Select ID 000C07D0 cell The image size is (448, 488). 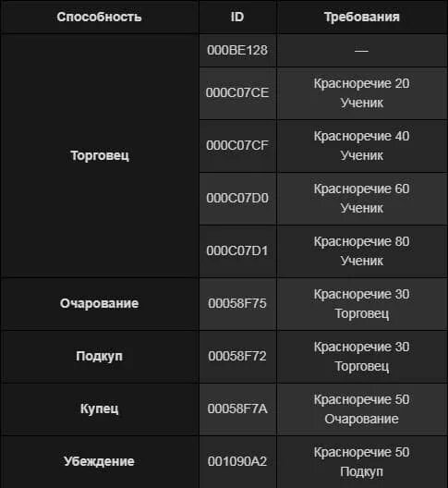click(237, 198)
